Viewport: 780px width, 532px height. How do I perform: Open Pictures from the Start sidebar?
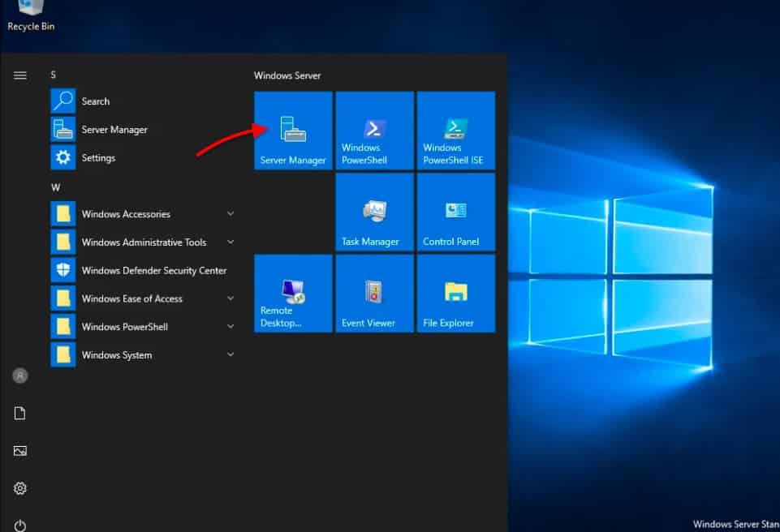pos(20,451)
